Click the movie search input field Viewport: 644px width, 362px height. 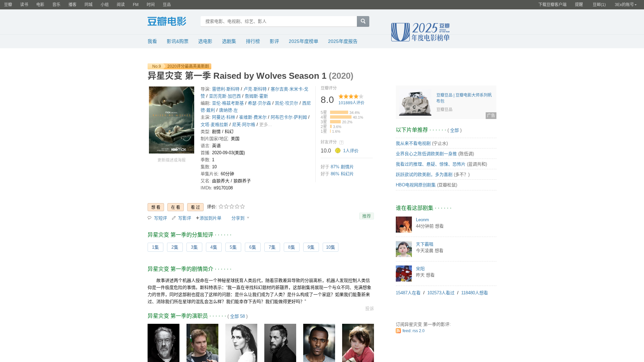pyautogui.click(x=279, y=21)
